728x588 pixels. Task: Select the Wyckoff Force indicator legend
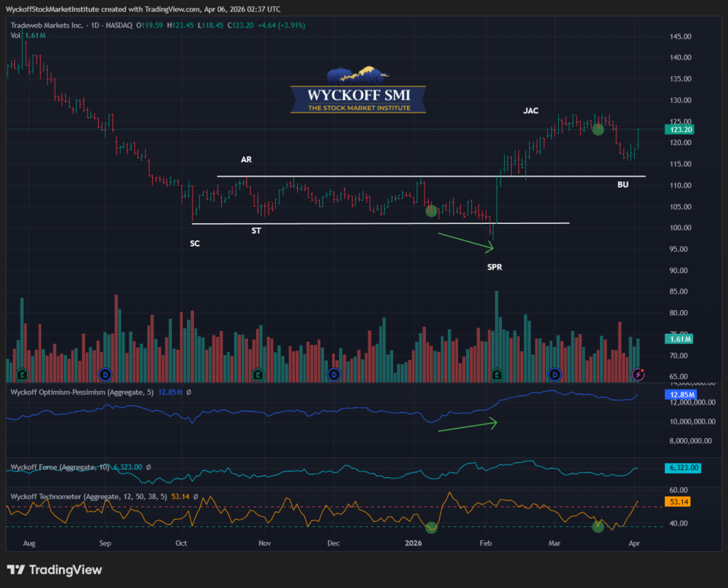[53, 467]
